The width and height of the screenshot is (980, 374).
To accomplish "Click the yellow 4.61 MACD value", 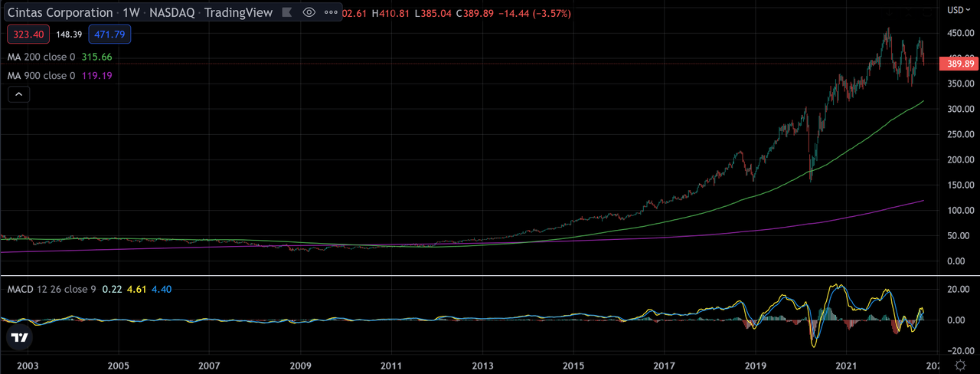I will [x=136, y=288].
